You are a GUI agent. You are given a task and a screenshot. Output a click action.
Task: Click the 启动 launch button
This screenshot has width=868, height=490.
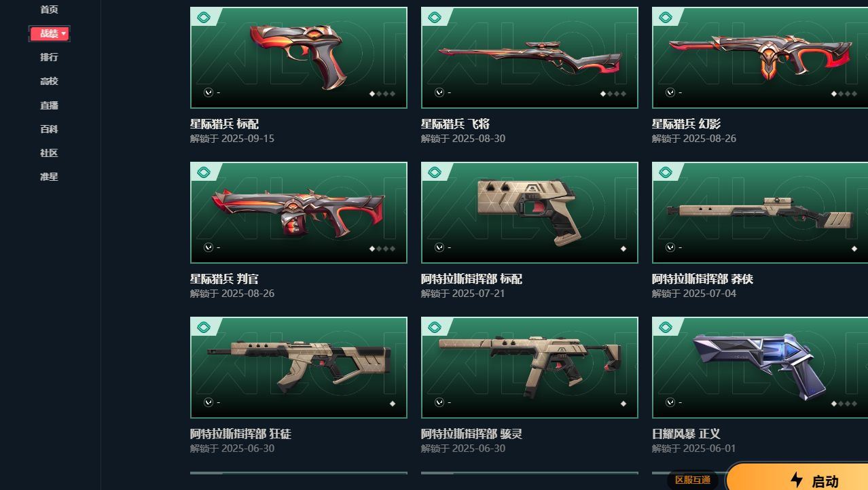(797, 478)
